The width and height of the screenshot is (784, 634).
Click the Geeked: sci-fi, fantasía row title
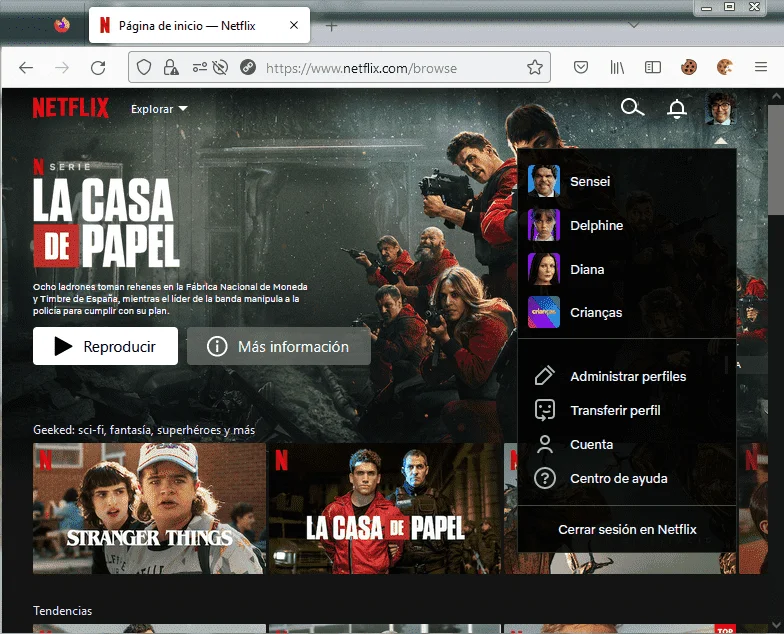click(x=144, y=430)
